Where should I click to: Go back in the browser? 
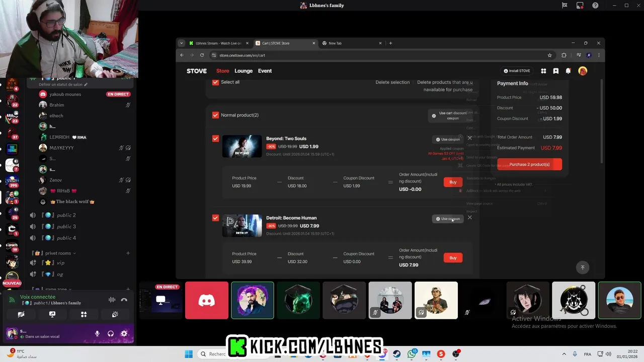click(x=182, y=55)
